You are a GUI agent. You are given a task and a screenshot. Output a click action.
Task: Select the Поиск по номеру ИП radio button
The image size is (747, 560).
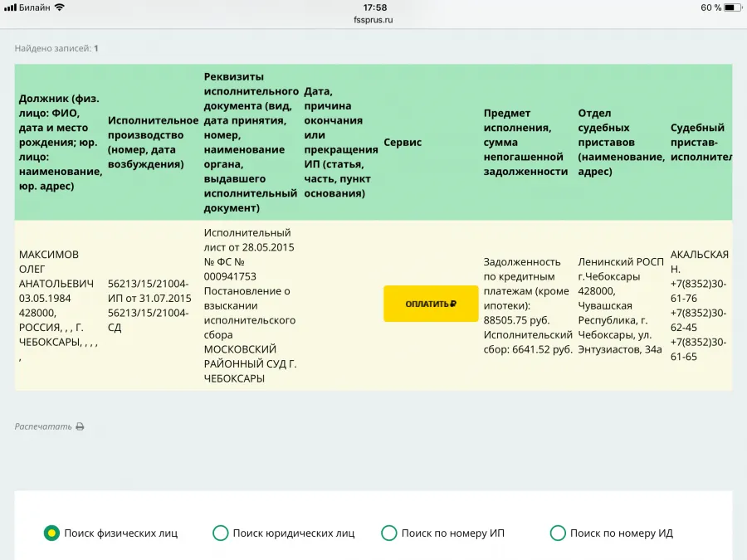pyautogui.click(x=388, y=533)
